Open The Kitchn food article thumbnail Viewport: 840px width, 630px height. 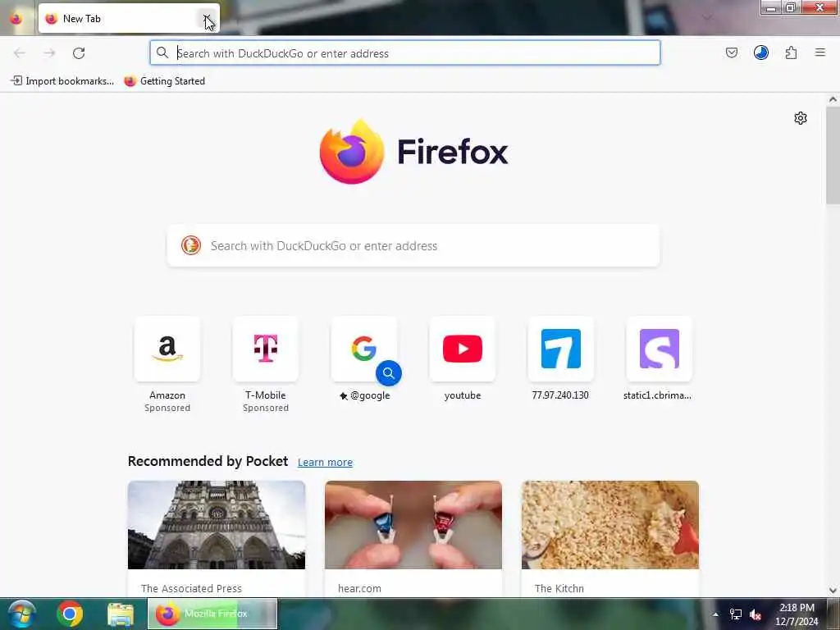click(x=610, y=524)
